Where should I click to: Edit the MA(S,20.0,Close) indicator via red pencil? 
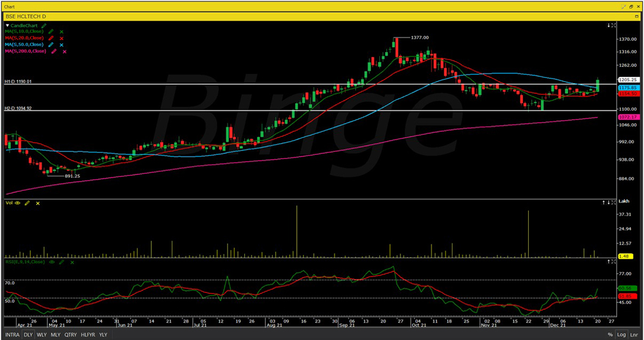pos(51,38)
